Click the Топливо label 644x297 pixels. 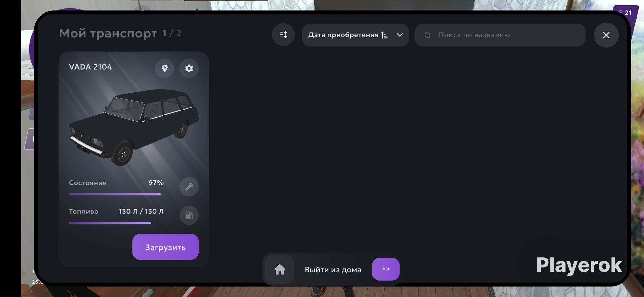tap(84, 212)
